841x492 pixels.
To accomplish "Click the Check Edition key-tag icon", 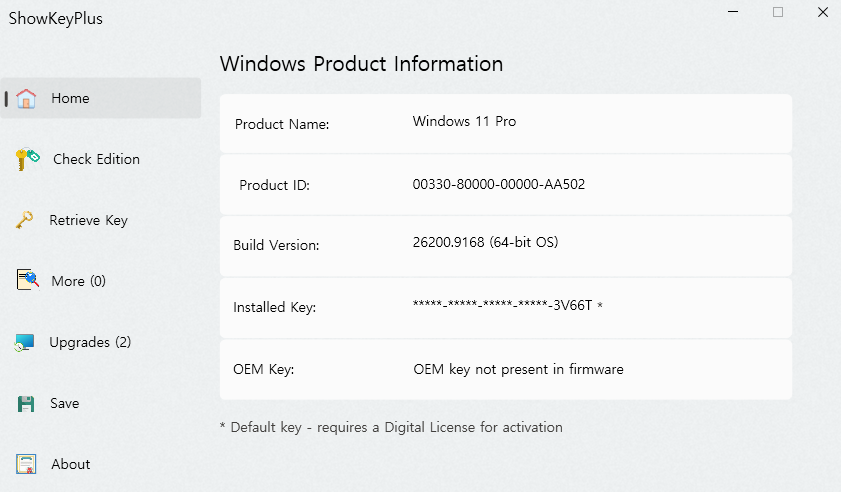I will click(x=27, y=159).
